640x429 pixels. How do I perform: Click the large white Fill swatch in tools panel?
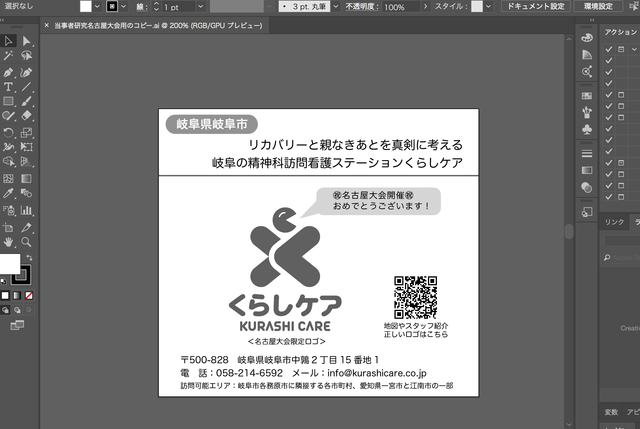coord(10,264)
